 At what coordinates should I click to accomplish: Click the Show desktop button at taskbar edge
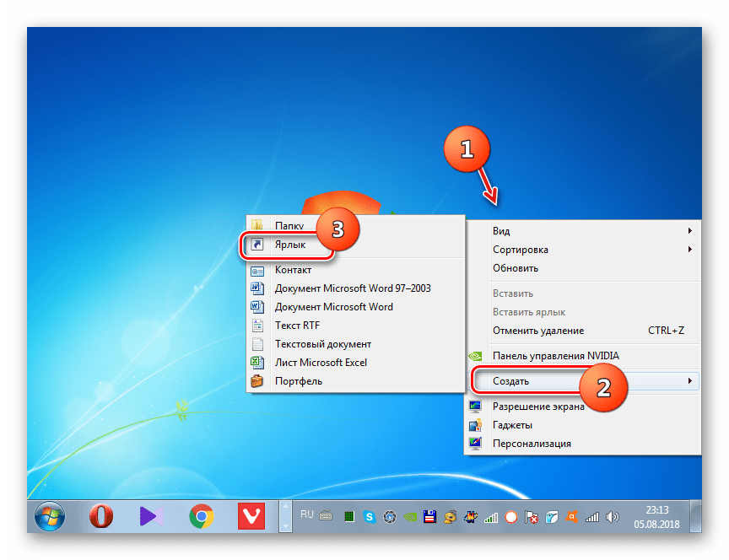pyautogui.click(x=695, y=516)
